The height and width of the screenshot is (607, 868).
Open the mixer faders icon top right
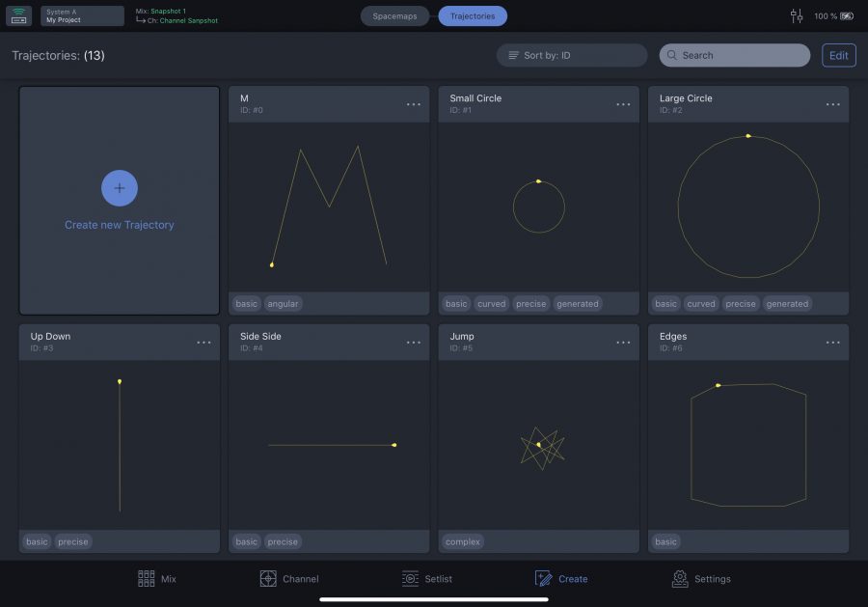[x=797, y=16]
